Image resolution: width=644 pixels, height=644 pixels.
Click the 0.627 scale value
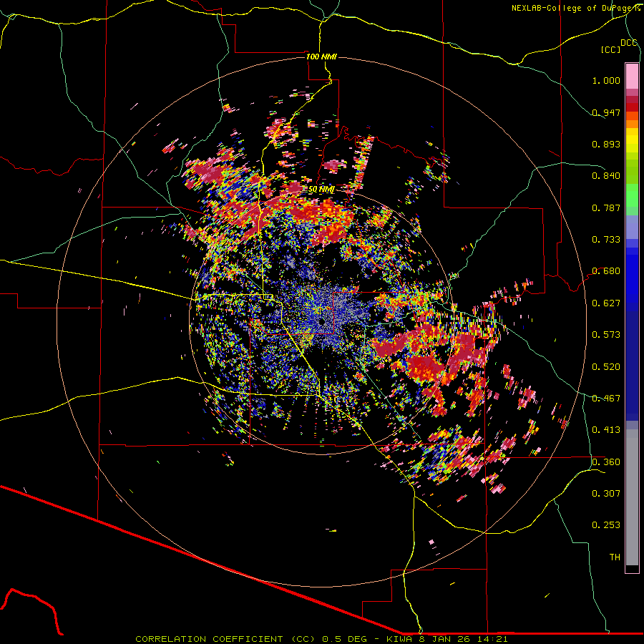click(606, 303)
